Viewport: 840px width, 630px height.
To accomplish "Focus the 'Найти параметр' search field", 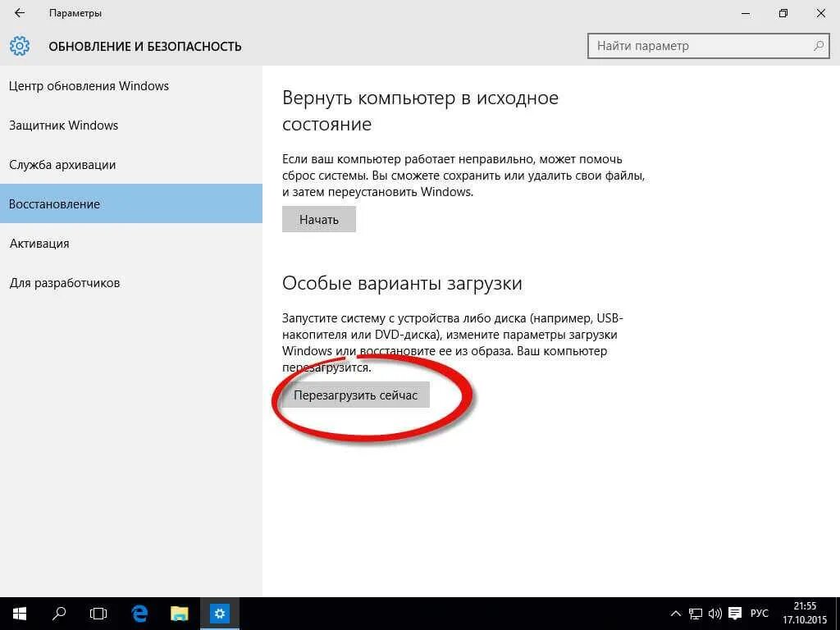I will pyautogui.click(x=708, y=46).
